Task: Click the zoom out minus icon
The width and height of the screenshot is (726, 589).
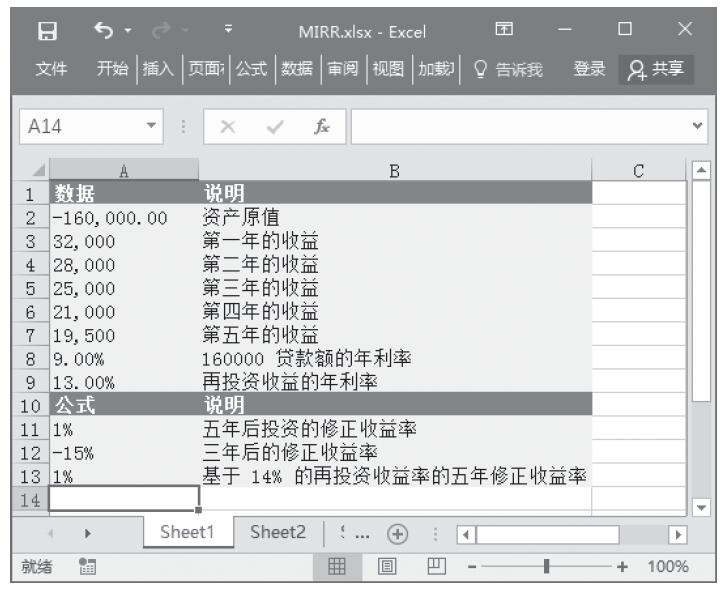Action: 472,566
